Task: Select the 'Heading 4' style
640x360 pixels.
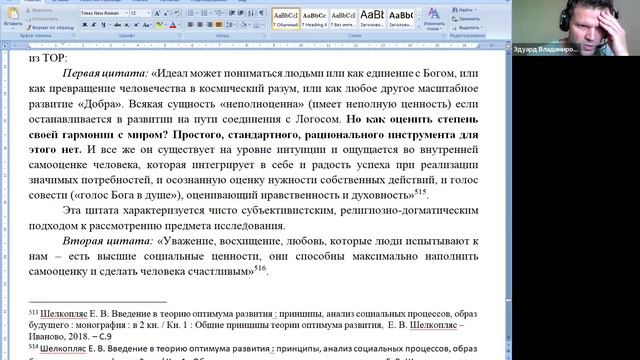Action: [314, 19]
